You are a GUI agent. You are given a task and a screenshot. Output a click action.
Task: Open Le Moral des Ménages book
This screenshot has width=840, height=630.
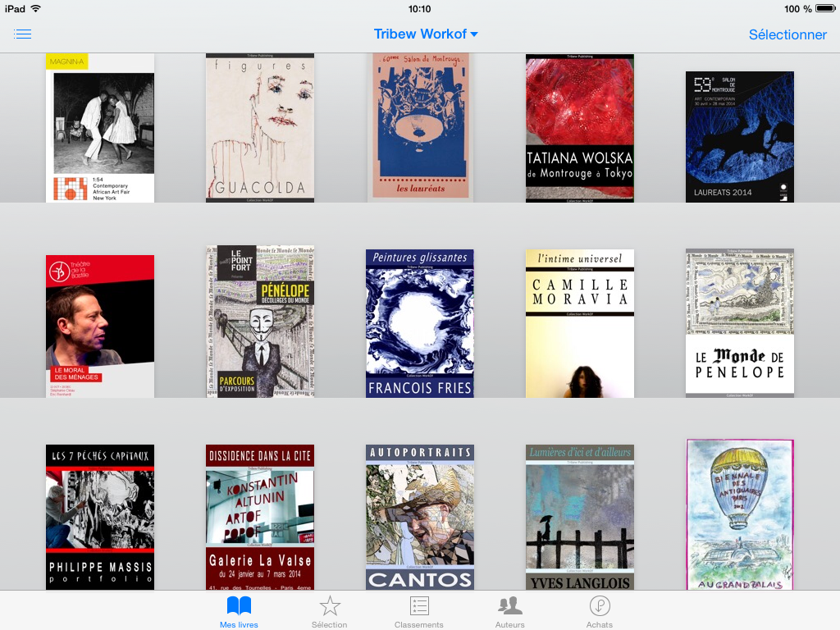[100, 326]
